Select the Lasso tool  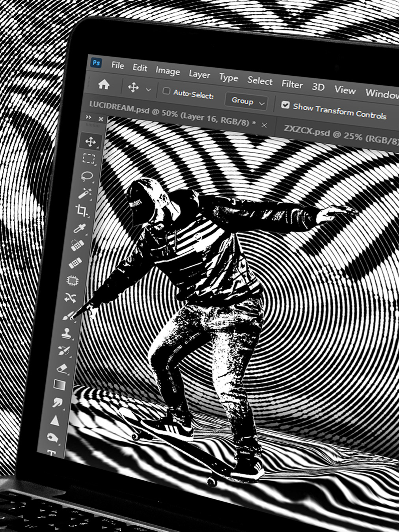tap(87, 176)
